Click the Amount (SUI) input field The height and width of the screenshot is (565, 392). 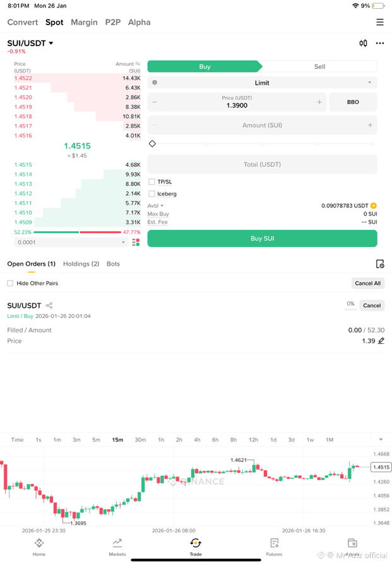pos(263,125)
